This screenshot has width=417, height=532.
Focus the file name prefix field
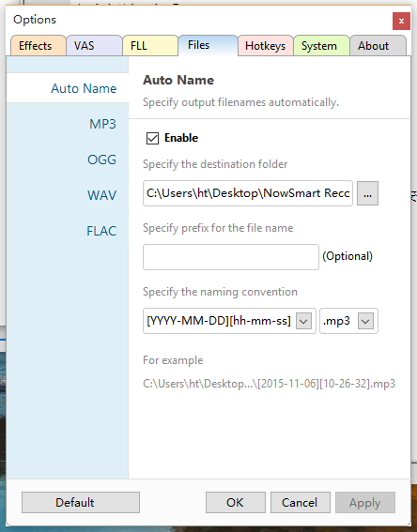[231, 257]
